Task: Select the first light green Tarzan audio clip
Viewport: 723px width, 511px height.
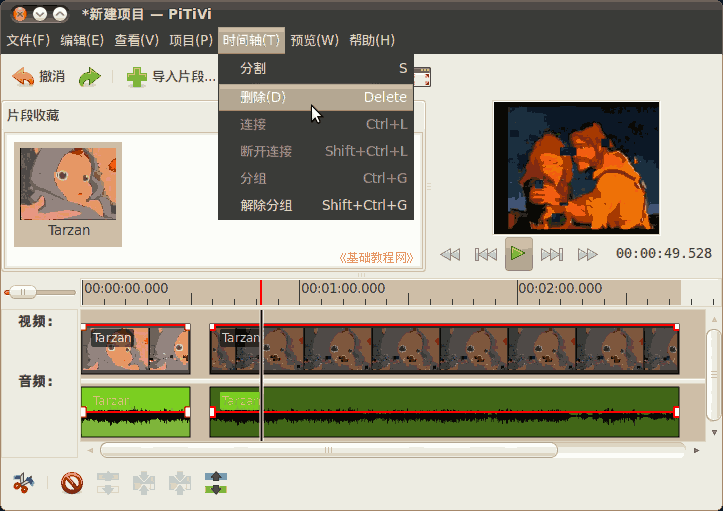Action: [136, 412]
